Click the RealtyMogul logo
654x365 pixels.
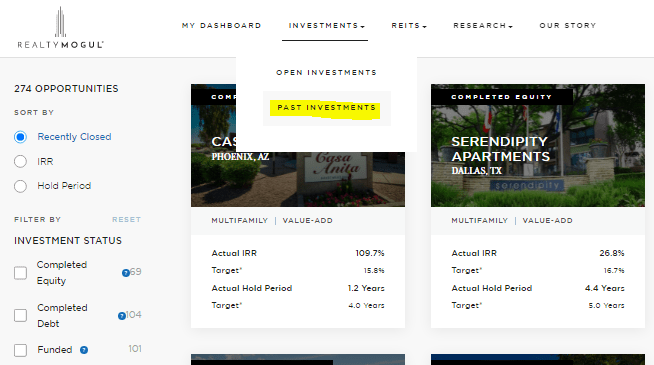(60, 28)
